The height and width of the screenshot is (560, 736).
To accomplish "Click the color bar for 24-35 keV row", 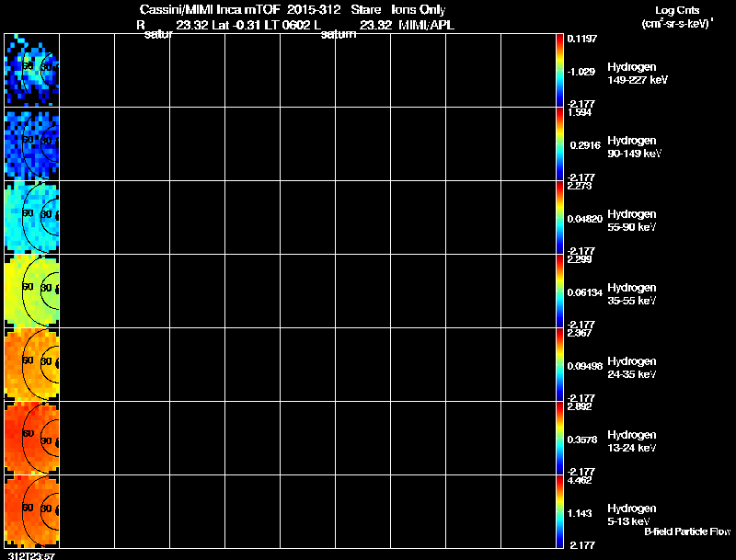I will (x=559, y=365).
